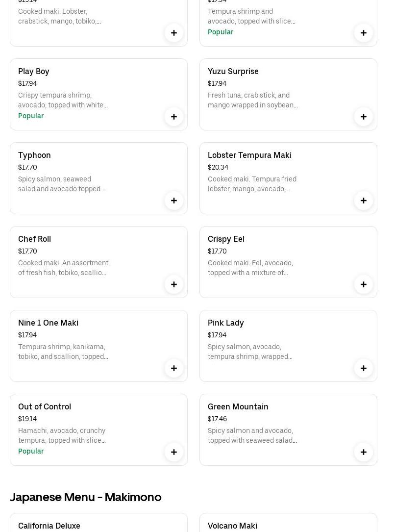
Task: Open the Typhoon item title
Action: pos(34,155)
